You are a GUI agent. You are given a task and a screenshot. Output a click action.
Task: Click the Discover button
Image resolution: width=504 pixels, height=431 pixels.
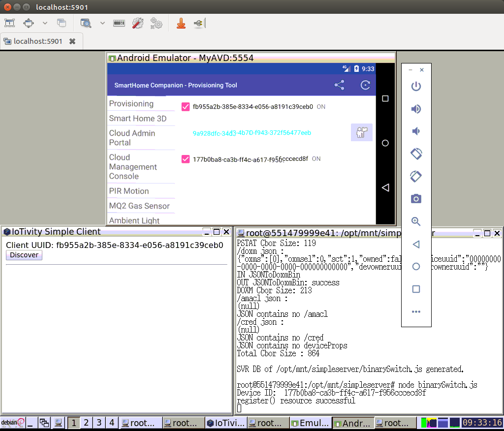coord(24,255)
